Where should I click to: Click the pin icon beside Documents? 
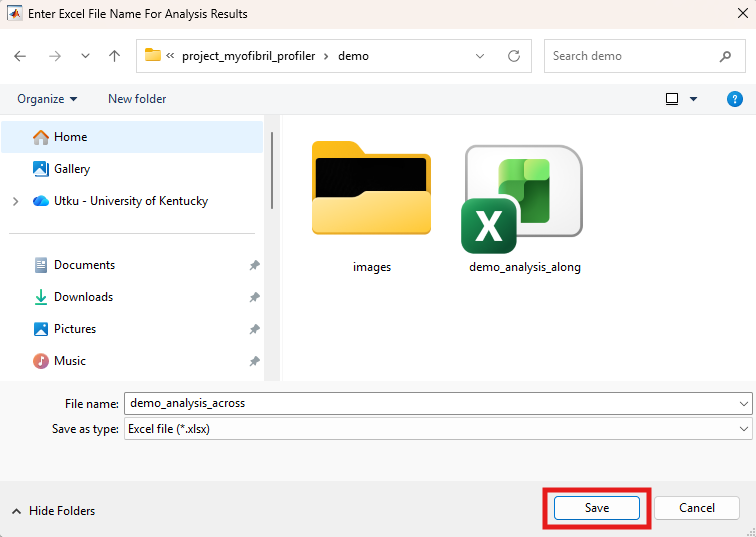click(x=254, y=266)
